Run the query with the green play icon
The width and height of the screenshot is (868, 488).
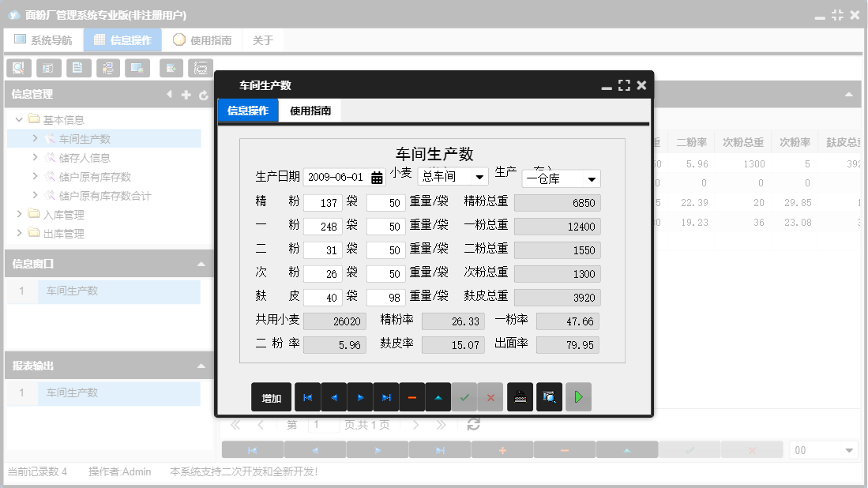(x=578, y=397)
